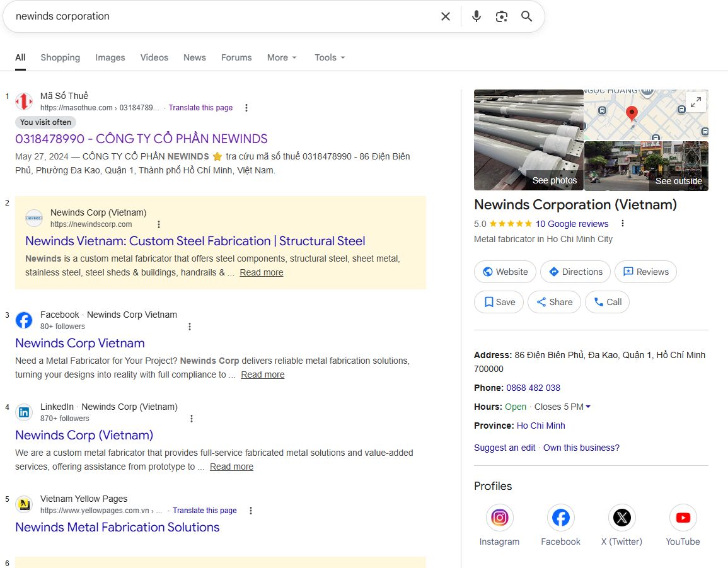This screenshot has height=568, width=728.
Task: Open the Instagram profile icon
Action: [499, 517]
